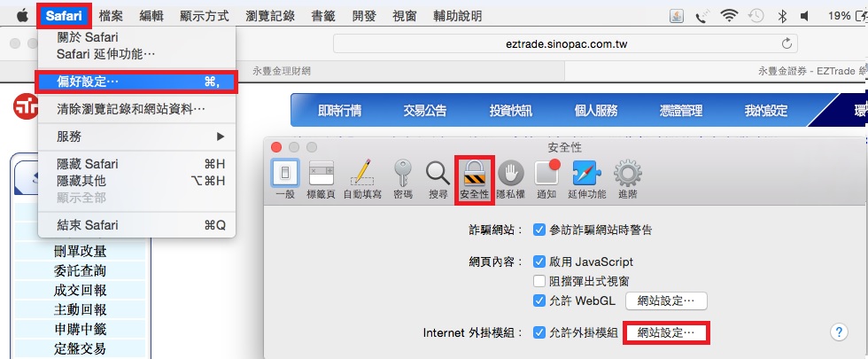Enable block pop-up windows checkbox

(539, 281)
